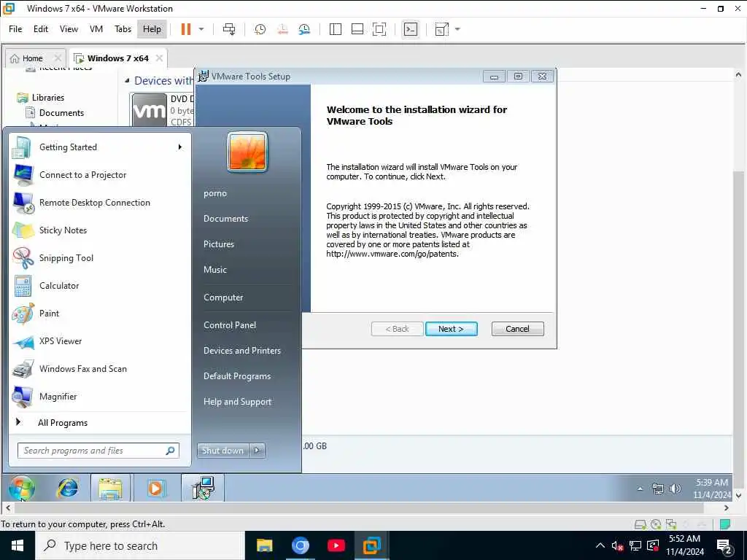Click the Search programs and files box

[98, 451]
